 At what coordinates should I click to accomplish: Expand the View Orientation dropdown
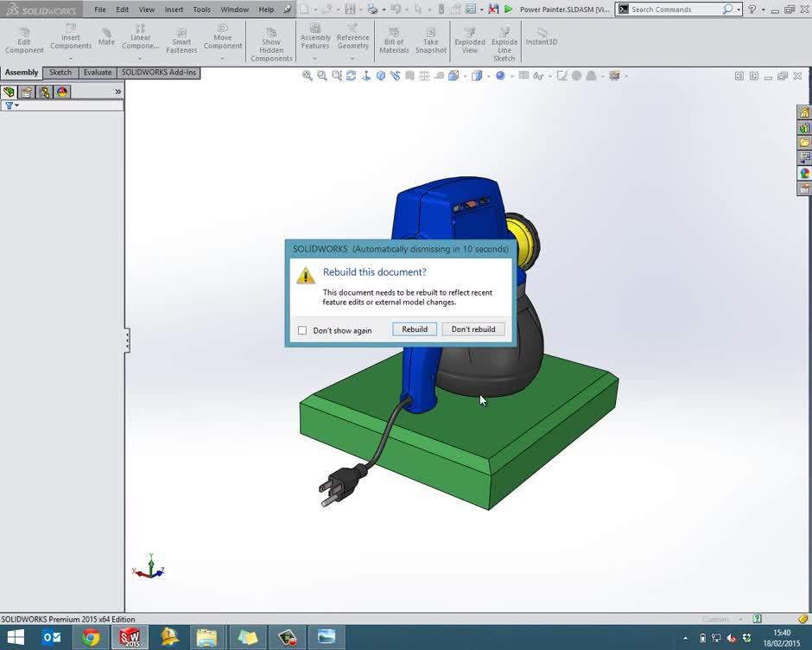(464, 76)
